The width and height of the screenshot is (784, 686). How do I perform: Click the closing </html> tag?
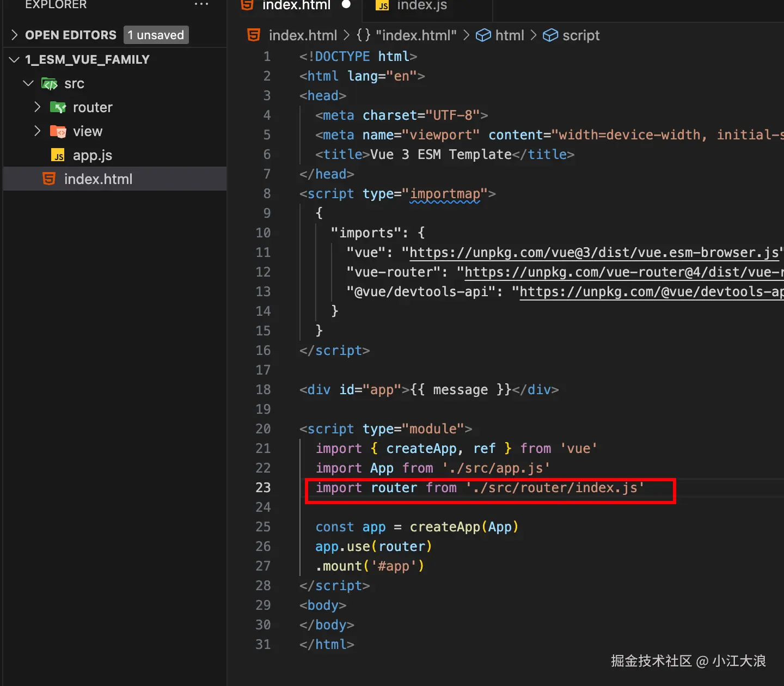click(327, 645)
